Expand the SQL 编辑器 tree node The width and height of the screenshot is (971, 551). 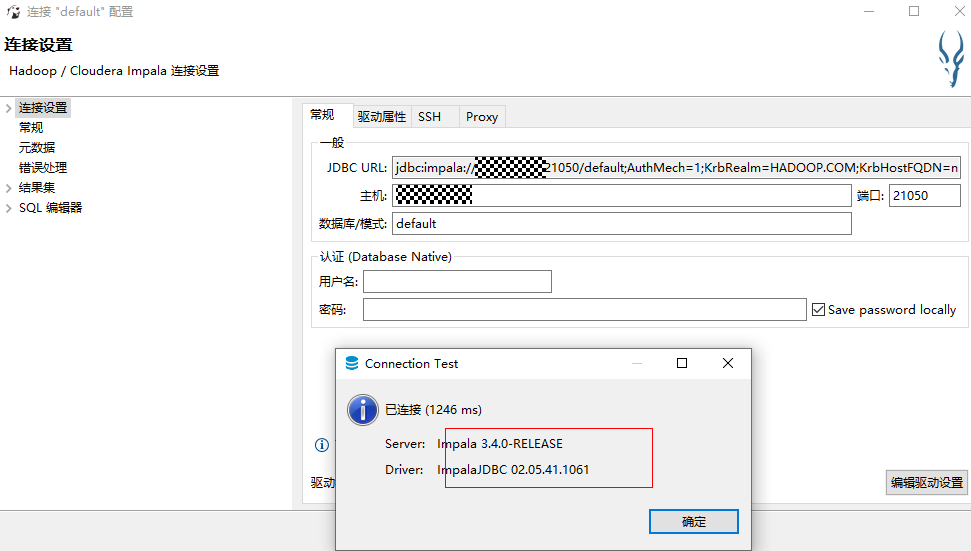click(9, 208)
